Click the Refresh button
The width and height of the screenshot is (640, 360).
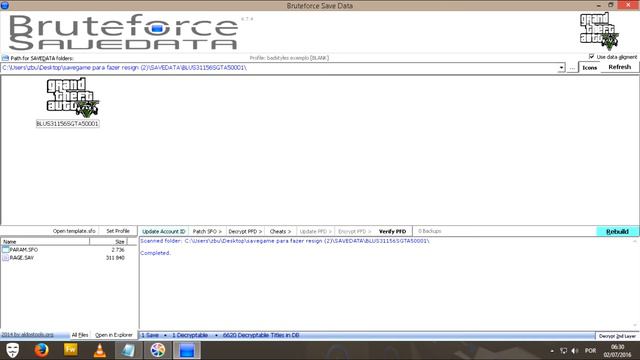pos(620,67)
